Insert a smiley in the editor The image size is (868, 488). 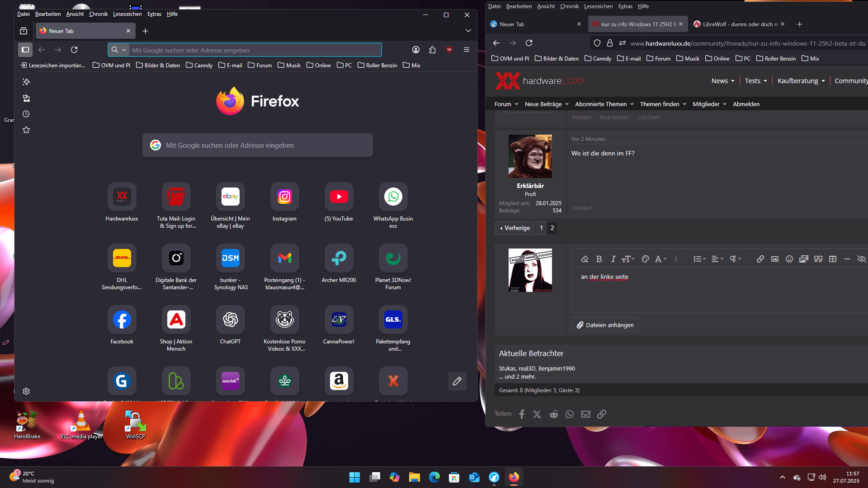(789, 259)
